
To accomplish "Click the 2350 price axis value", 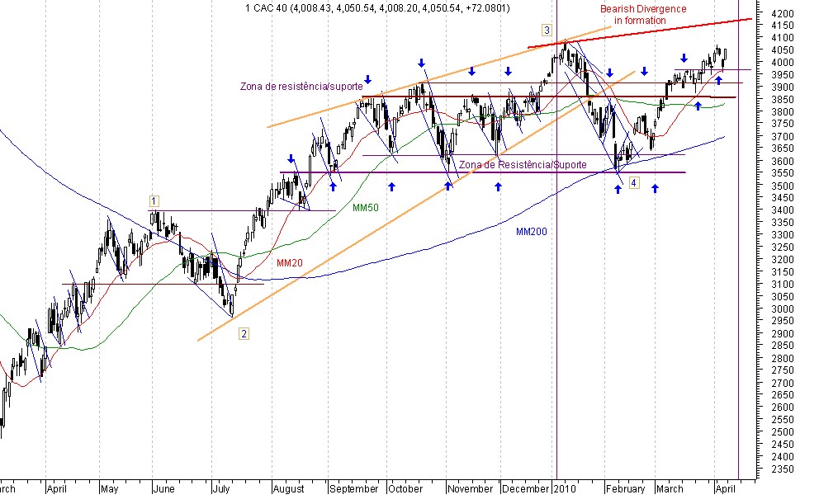I will [x=782, y=469].
